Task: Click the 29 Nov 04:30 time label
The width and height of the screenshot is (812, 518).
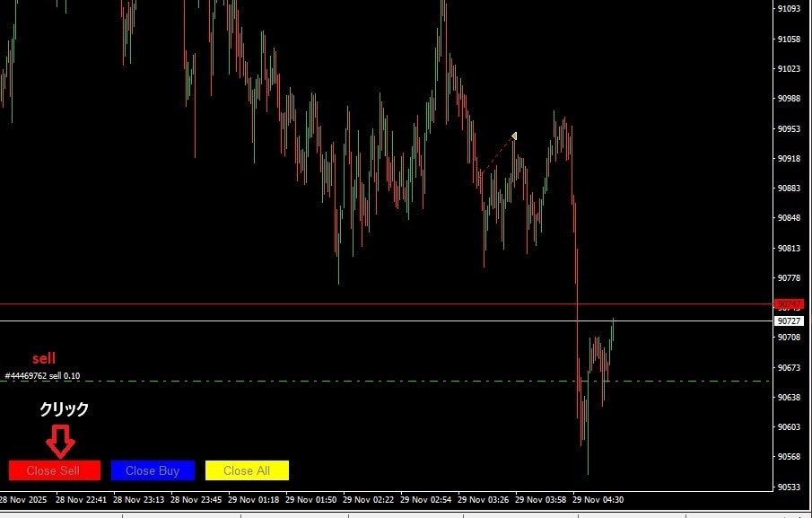Action: tap(598, 500)
